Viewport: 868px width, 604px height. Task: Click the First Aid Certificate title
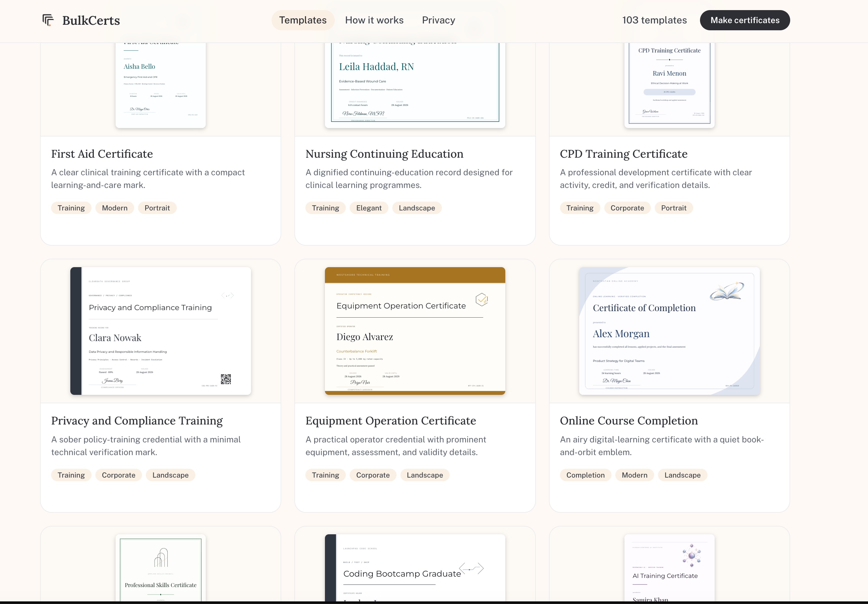102,154
